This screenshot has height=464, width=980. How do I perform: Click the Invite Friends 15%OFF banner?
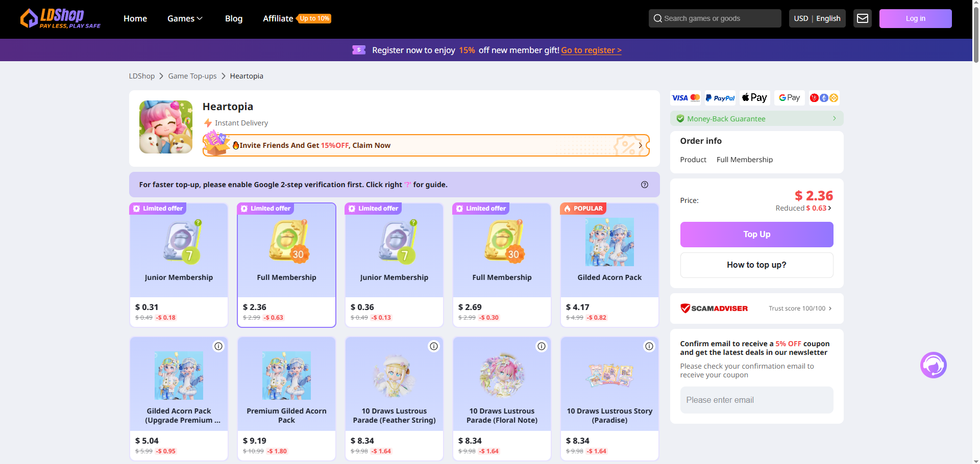[426, 145]
